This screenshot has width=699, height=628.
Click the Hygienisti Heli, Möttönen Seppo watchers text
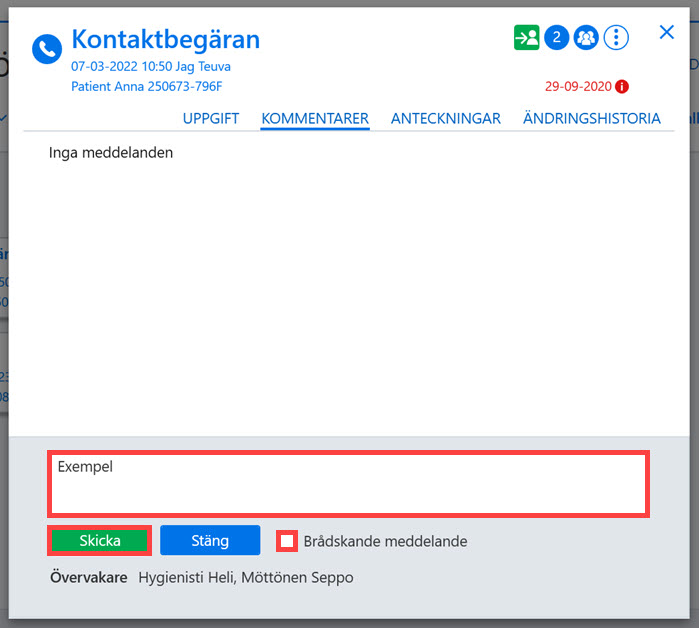[246, 578]
